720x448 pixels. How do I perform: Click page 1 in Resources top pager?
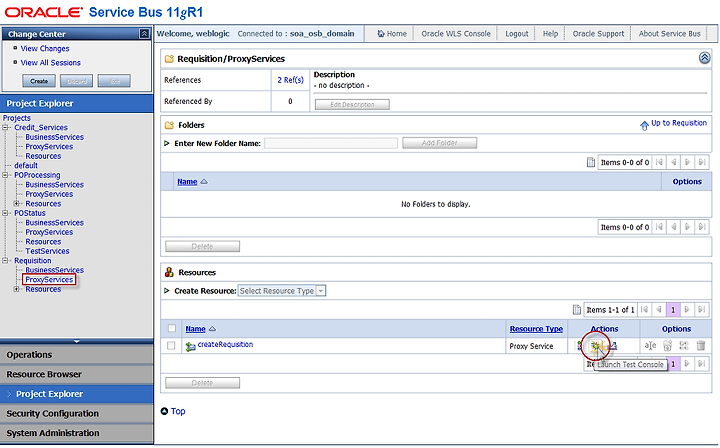(x=673, y=310)
